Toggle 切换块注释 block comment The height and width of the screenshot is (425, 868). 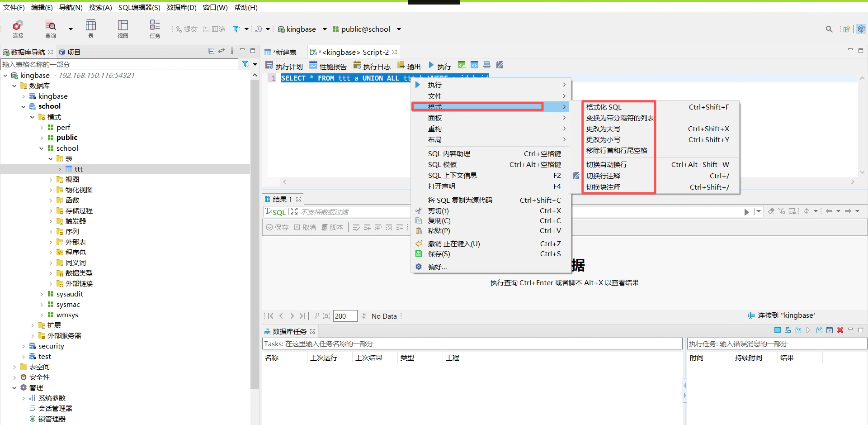603,187
